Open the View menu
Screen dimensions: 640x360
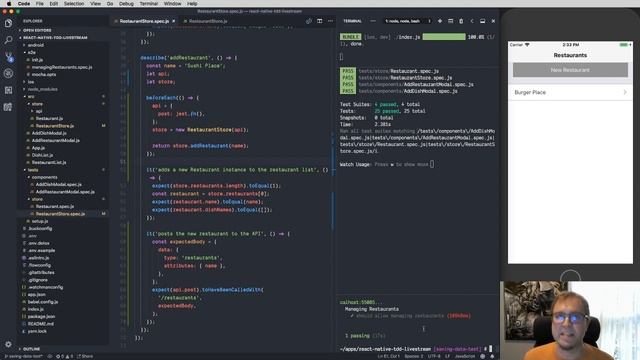tap(96, 3)
